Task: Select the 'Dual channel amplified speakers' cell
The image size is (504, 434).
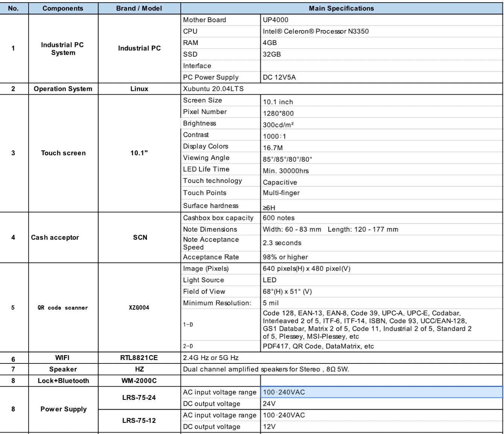Action: [341, 369]
